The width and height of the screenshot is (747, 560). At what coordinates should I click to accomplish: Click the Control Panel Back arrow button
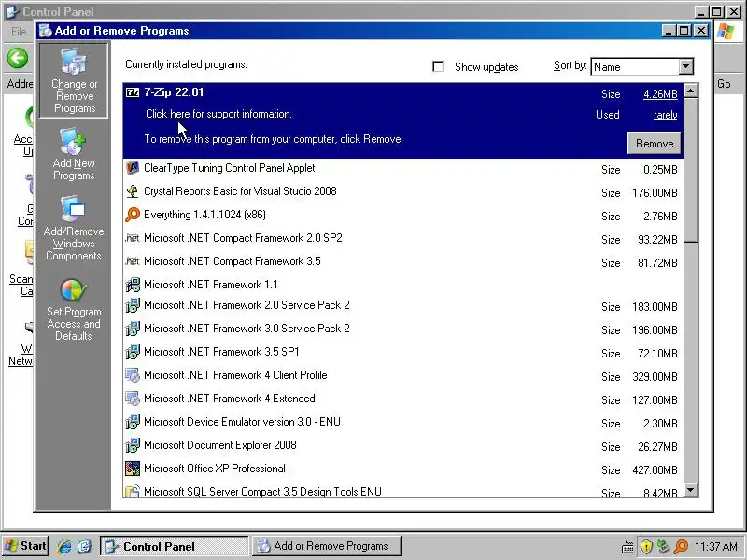(x=18, y=59)
